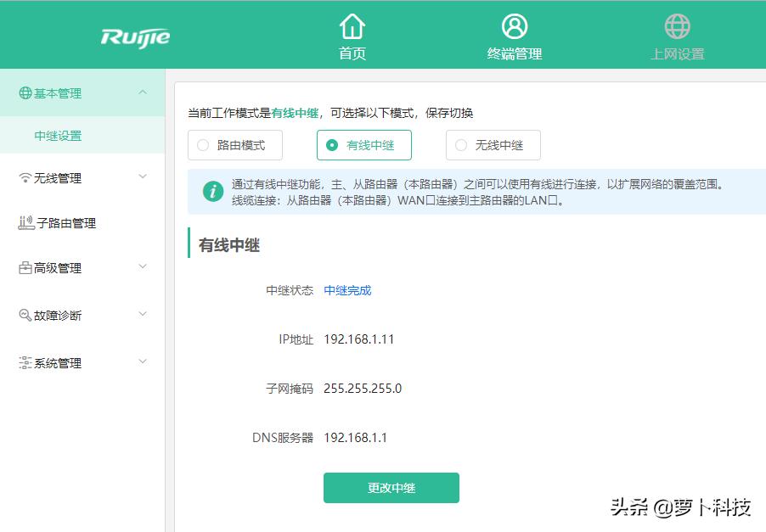
Task: Click the 终端管理 user icon
Action: pos(514,27)
